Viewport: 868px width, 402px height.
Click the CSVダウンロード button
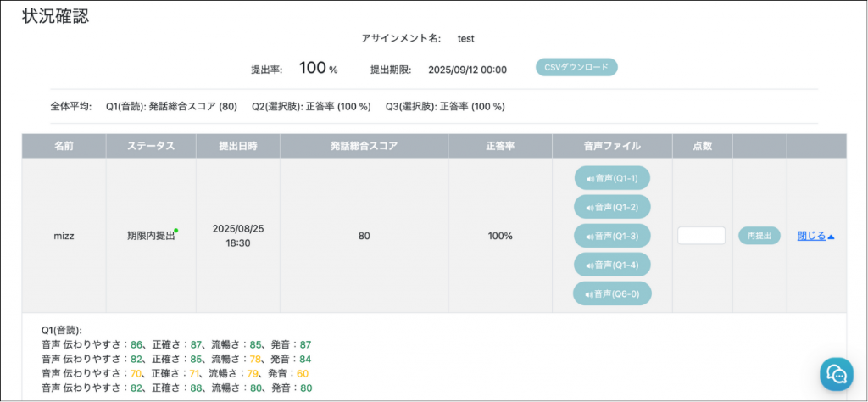576,67
